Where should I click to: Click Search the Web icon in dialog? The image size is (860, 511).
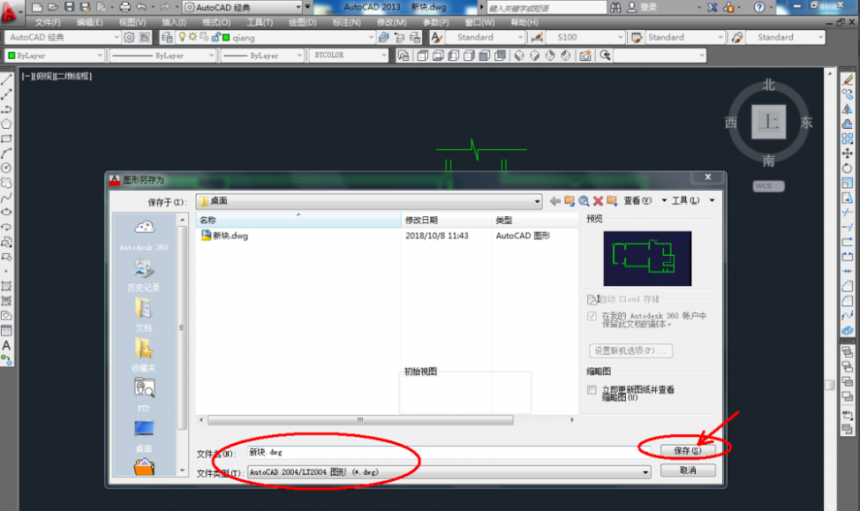coord(584,201)
